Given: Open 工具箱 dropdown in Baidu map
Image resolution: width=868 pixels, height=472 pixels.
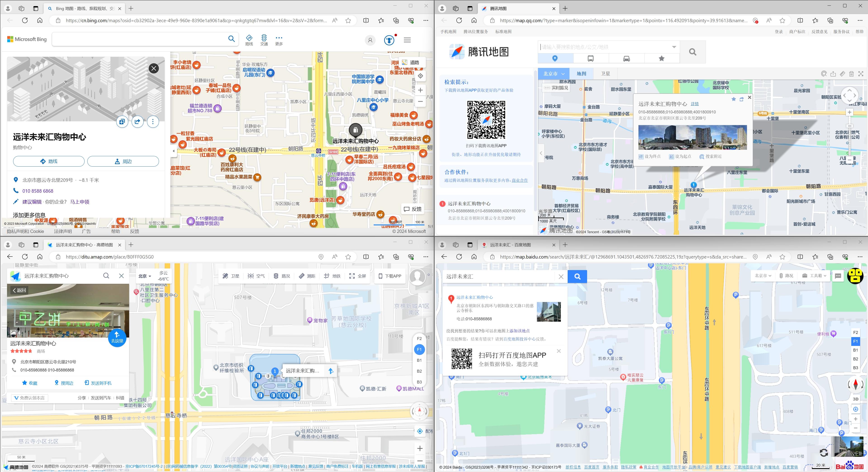Looking at the screenshot, I should click(814, 276).
